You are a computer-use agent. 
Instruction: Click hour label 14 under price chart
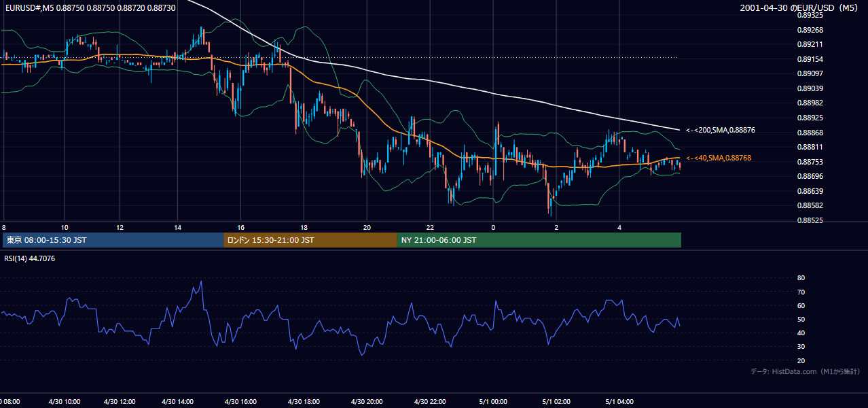tap(177, 227)
